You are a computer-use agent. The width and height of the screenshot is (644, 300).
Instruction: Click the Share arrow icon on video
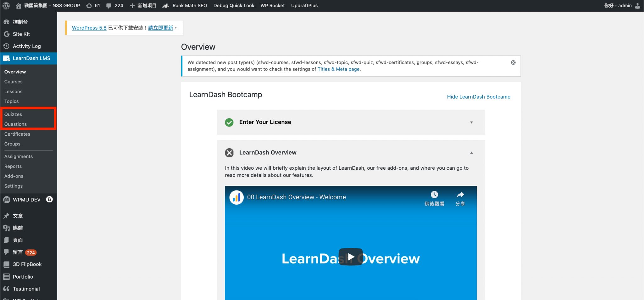tap(460, 195)
